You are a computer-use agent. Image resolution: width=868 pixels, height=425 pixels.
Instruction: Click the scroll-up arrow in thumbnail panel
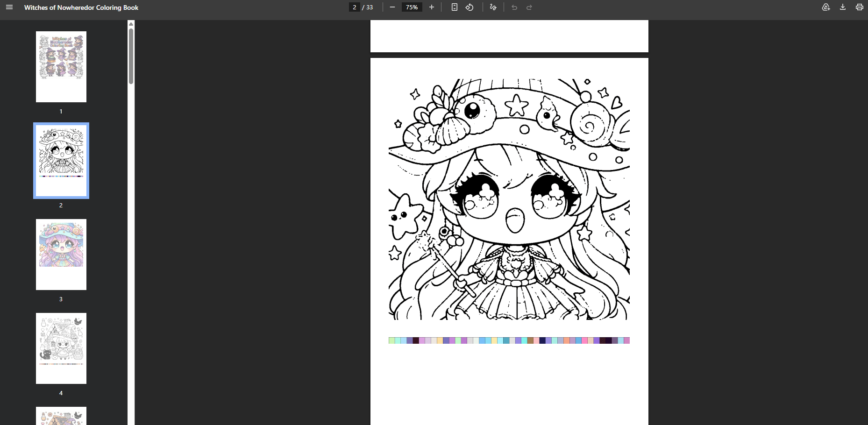(x=131, y=24)
